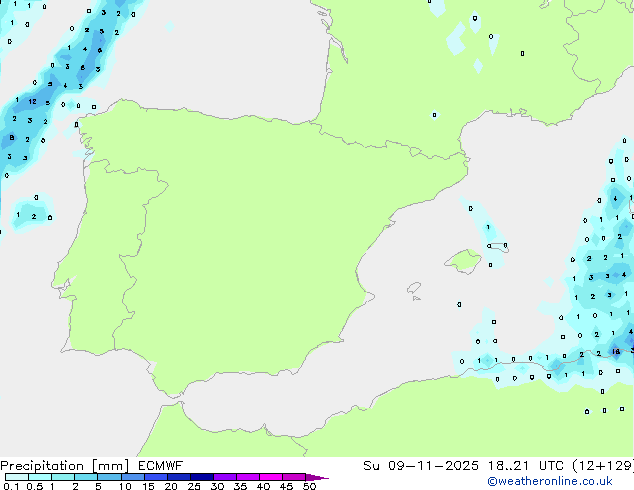This screenshot has width=634, height=490.
Task: Click the value 12 off northwest Spain
Action: 32,102
